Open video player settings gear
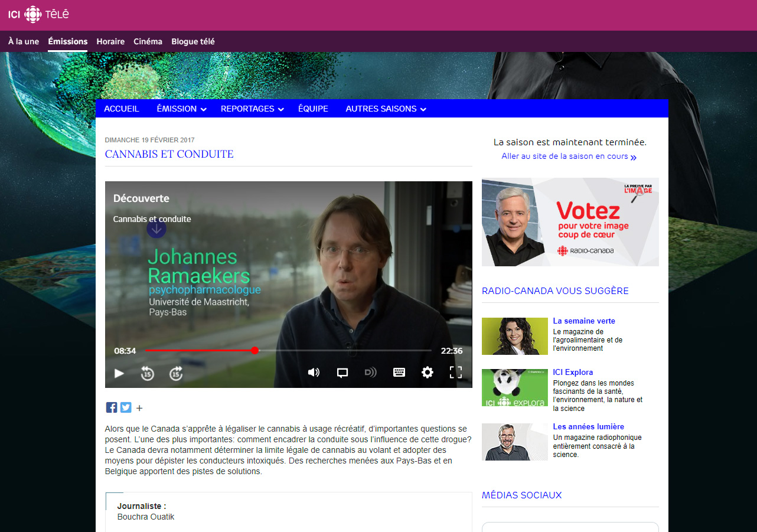The width and height of the screenshot is (757, 532). coord(428,373)
